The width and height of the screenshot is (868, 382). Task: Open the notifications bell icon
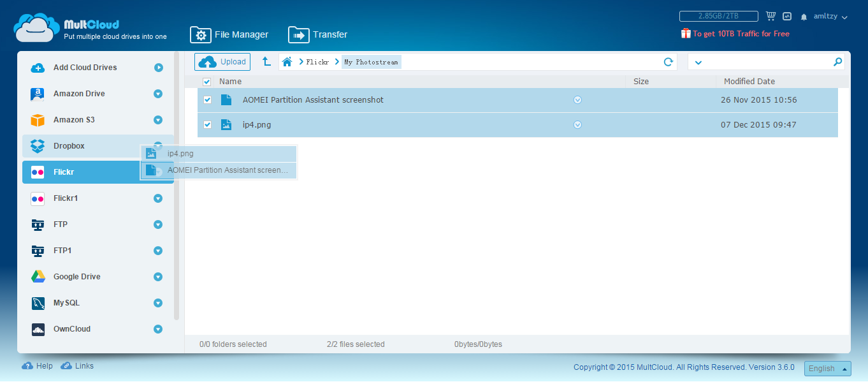click(804, 17)
